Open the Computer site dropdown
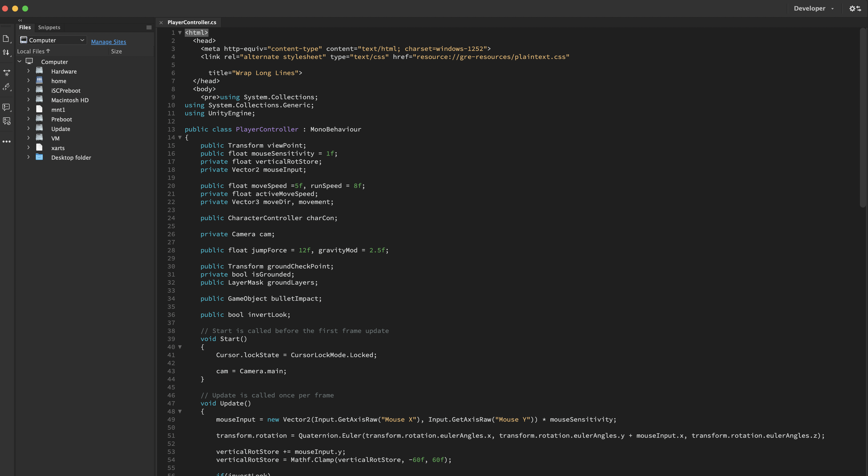The image size is (868, 476). point(52,40)
